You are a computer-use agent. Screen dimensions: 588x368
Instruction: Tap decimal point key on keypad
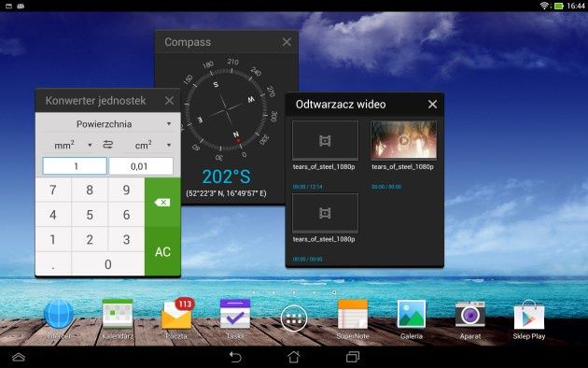tap(53, 264)
